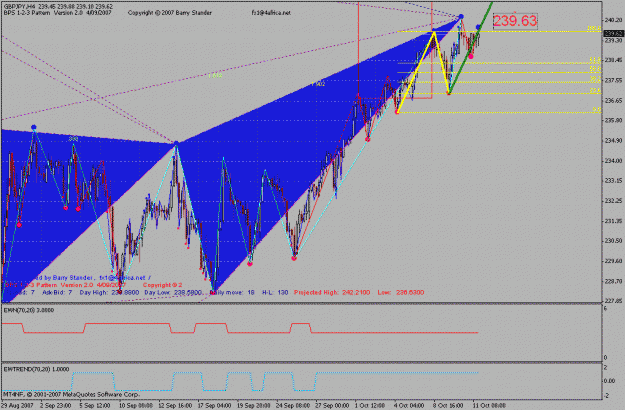Image resolution: width=625 pixels, height=410 pixels.
Task: Click the 4 Oct 04:00 time label
Action: pos(409,406)
